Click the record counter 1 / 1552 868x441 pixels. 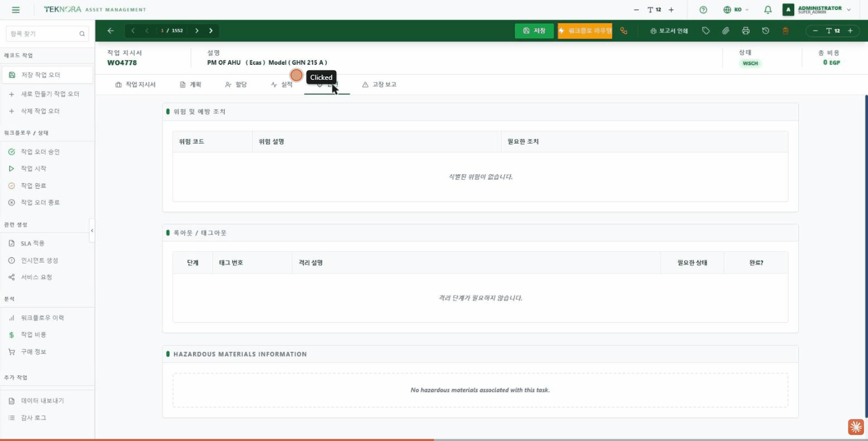pyautogui.click(x=172, y=31)
